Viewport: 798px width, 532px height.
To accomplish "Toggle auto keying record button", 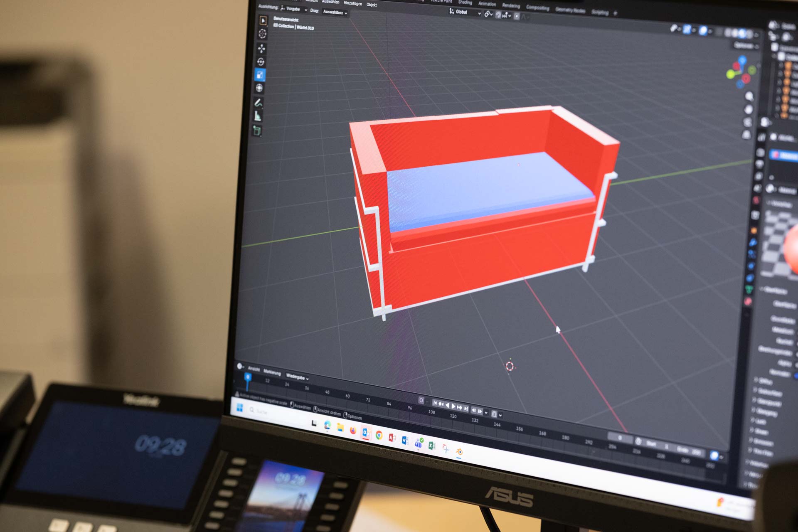I will [421, 400].
